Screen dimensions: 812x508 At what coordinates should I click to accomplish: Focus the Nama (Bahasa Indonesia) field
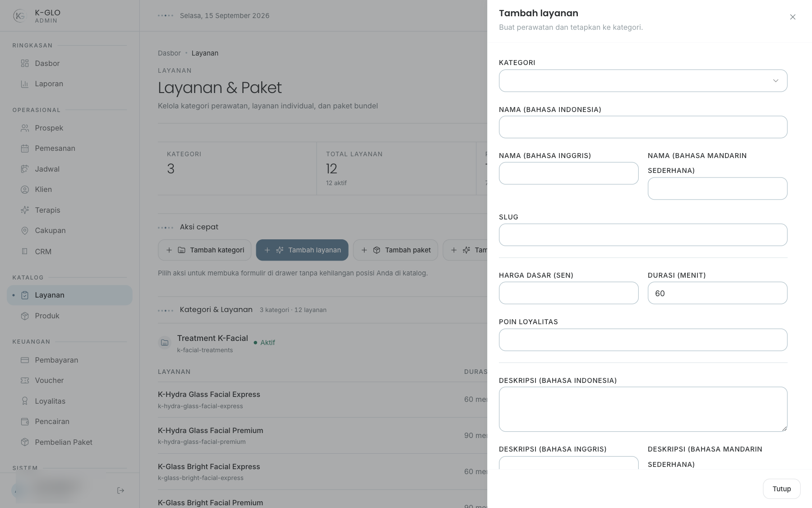click(x=643, y=127)
